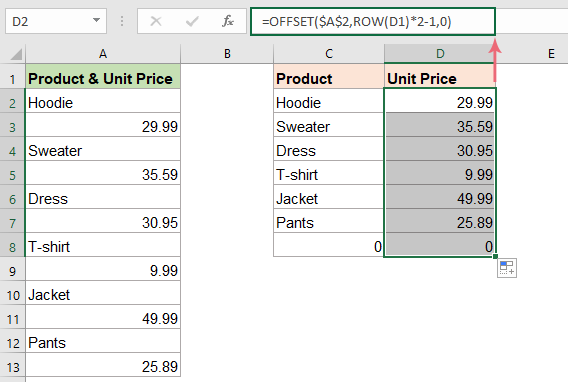Click the Product header cell in column C

[329, 76]
